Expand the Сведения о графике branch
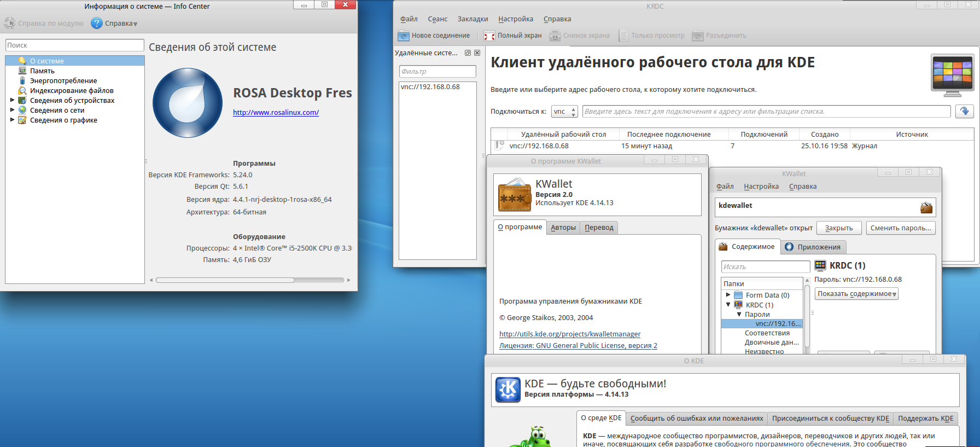 12,120
